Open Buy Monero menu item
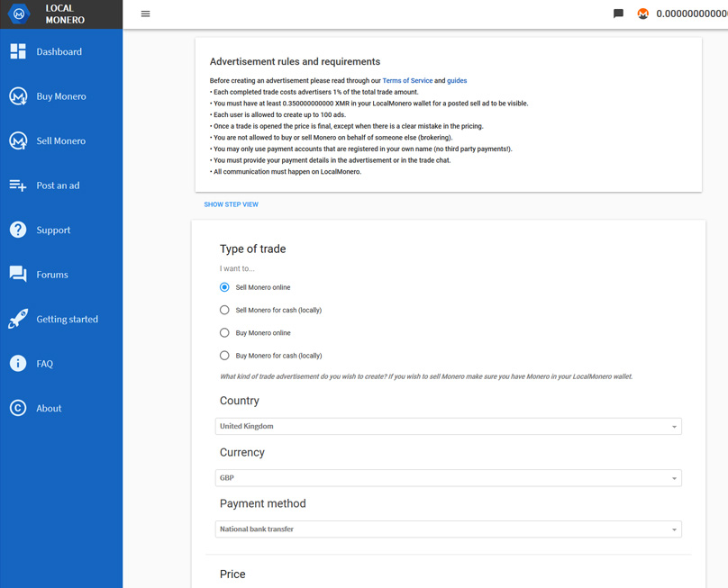The width and height of the screenshot is (728, 588). click(61, 96)
